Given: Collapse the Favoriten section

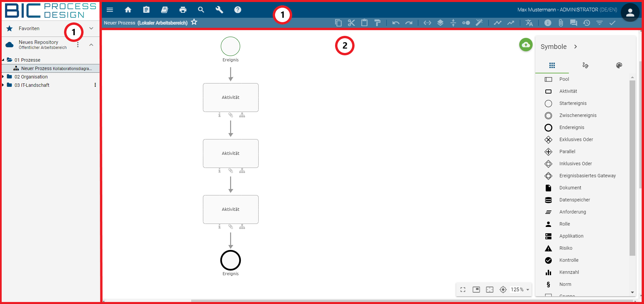Looking at the screenshot, I should click(91, 28).
